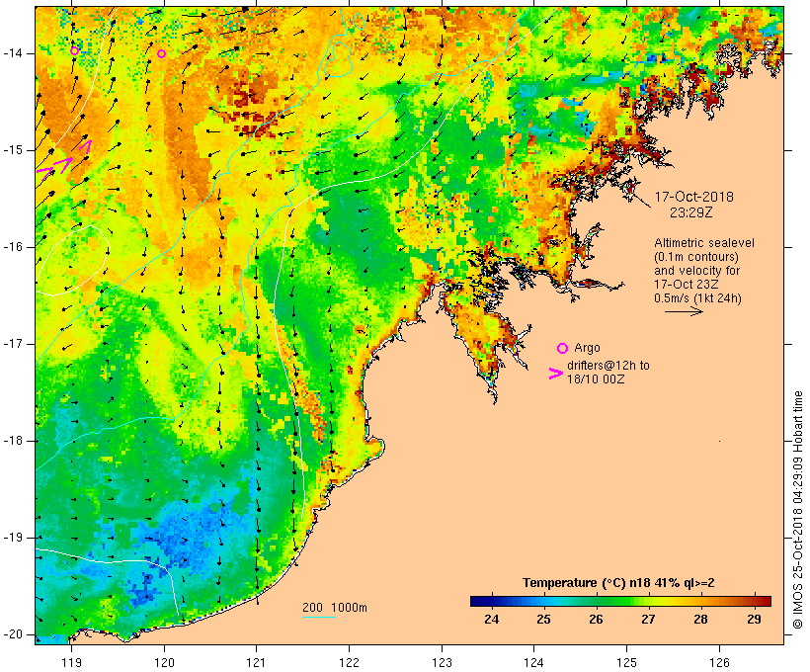Click the -16 latitude axis label
This screenshot has width=810, height=672.
13,247
